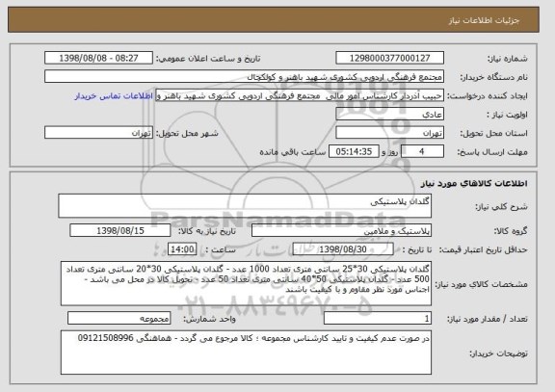The width and height of the screenshot is (555, 392).
Task: Click the label مهلت ارسال پاسخ
Action: 492,152
